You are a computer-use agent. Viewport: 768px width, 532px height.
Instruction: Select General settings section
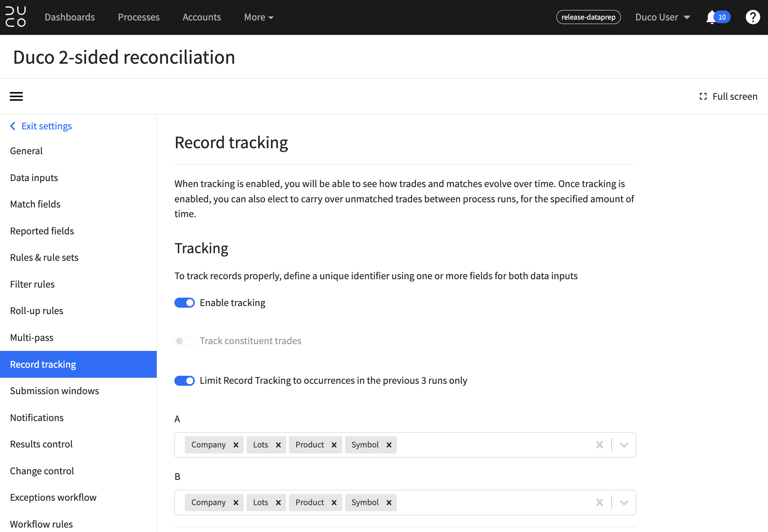click(78, 151)
